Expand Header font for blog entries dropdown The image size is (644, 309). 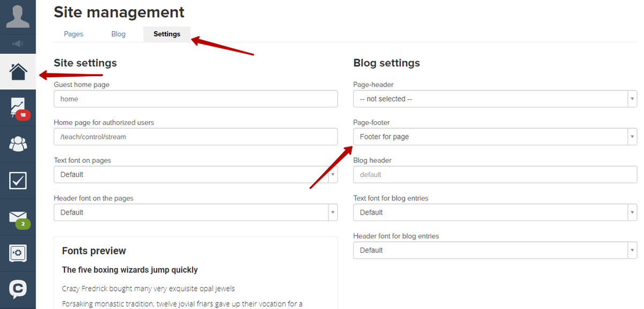click(x=495, y=250)
